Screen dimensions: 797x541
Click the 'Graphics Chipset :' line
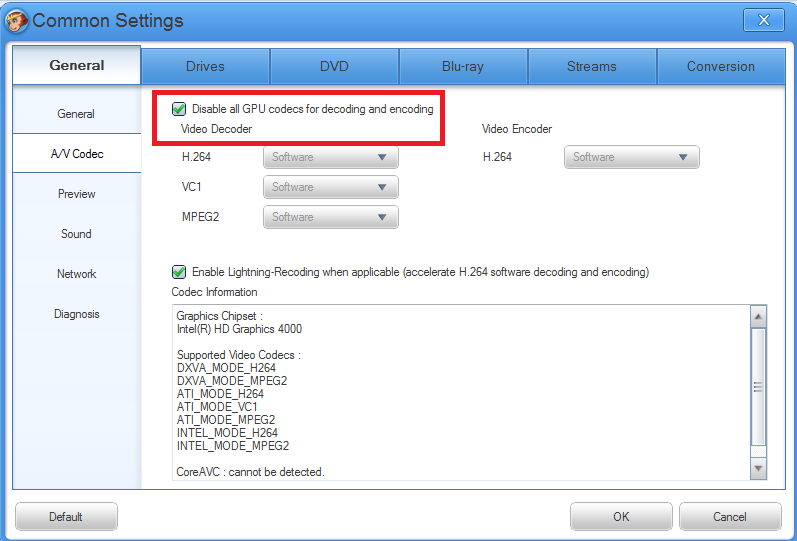click(x=220, y=316)
